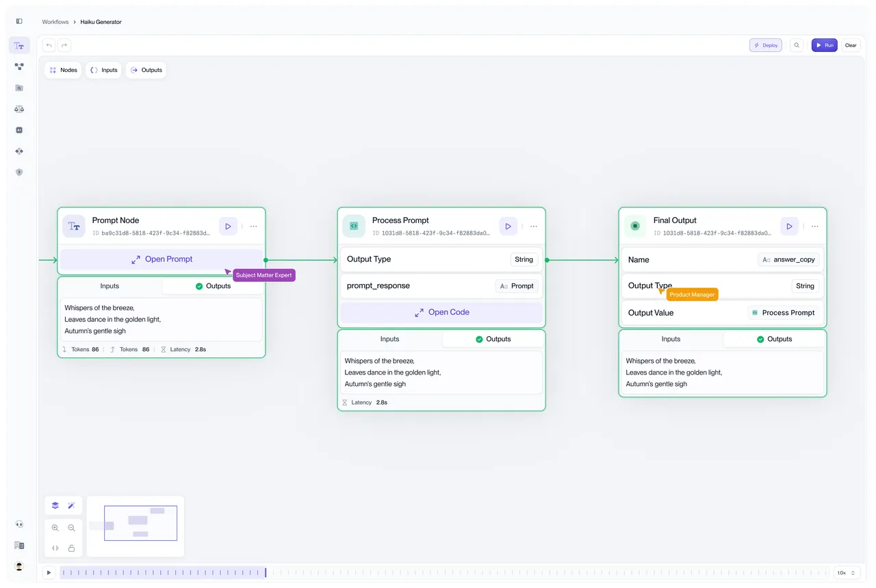This screenshot has width=876, height=588.
Task: Click the Run button
Action: coord(825,45)
